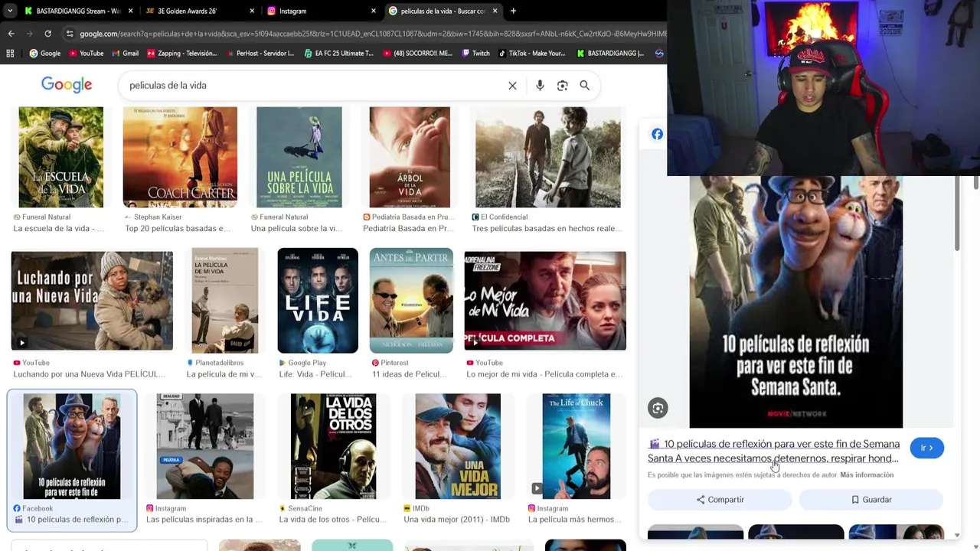Click 11 ideas de Pelicul... Pinterest caption
This screenshot has width=980, height=551.
[x=410, y=374]
